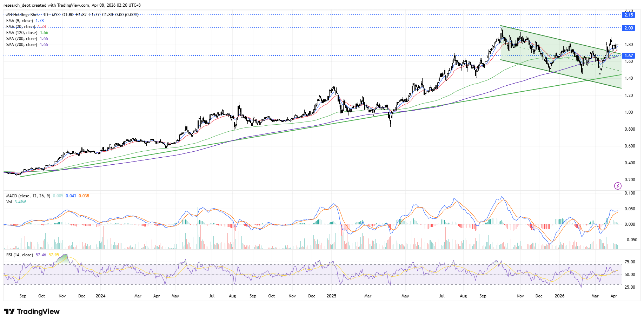Screen dimensions: 644x322
Task: Click the 2026 year label on time axis
Action: [559, 296]
